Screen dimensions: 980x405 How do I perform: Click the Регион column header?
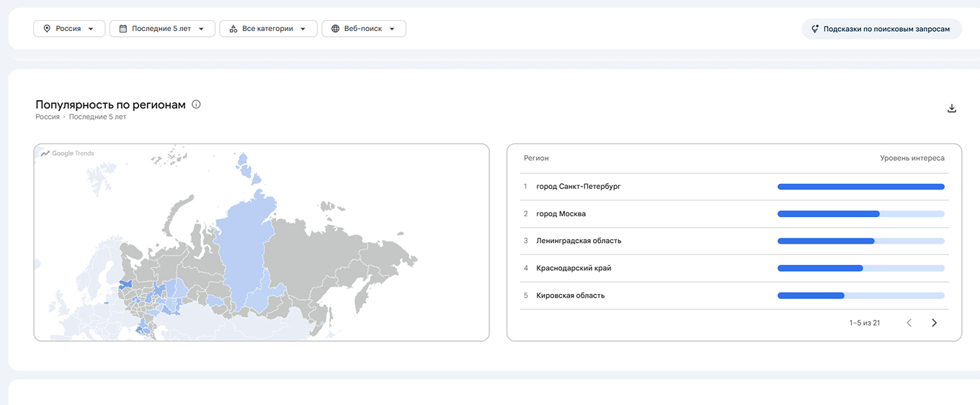(x=536, y=158)
